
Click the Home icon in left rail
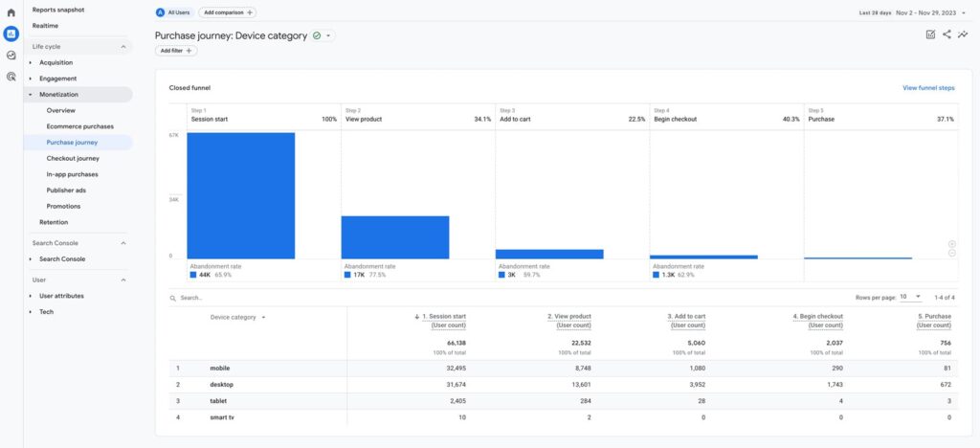tap(11, 12)
